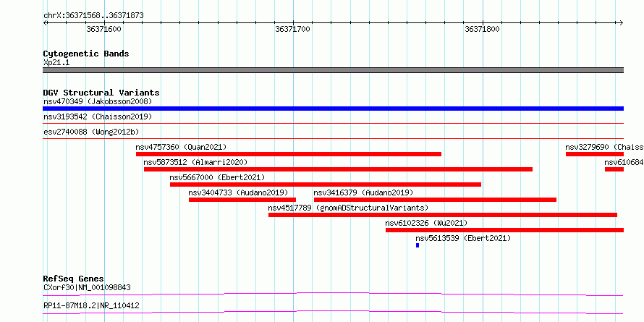The height and width of the screenshot is (322, 644).
Task: Click the gray Xp21.1 cytogenetic band bar
Action: 333,70
